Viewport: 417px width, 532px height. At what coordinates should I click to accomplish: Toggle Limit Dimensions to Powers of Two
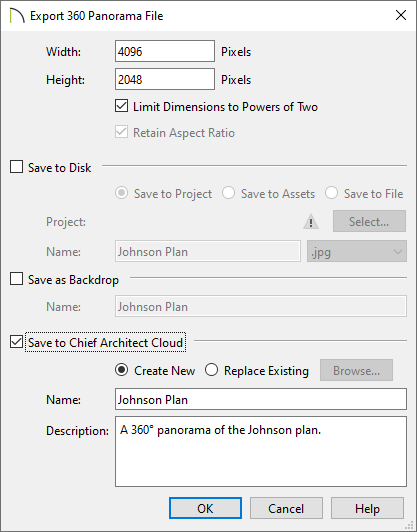(x=121, y=106)
